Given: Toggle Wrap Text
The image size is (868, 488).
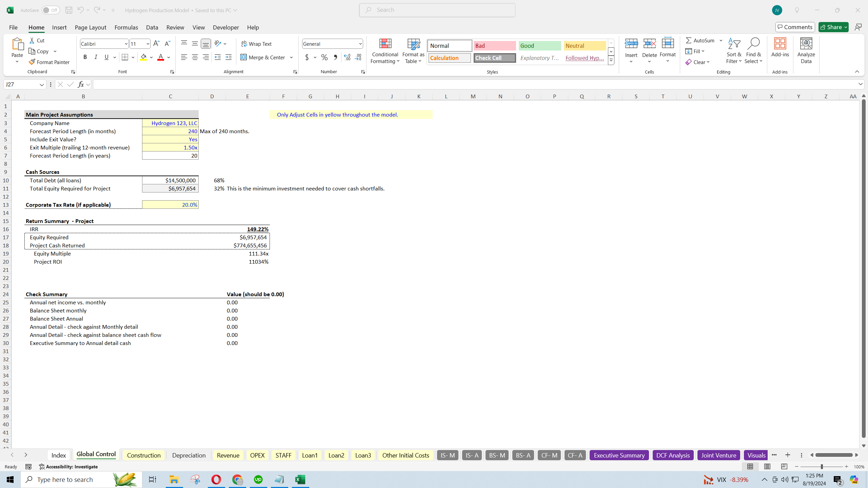Looking at the screenshot, I should (x=256, y=44).
